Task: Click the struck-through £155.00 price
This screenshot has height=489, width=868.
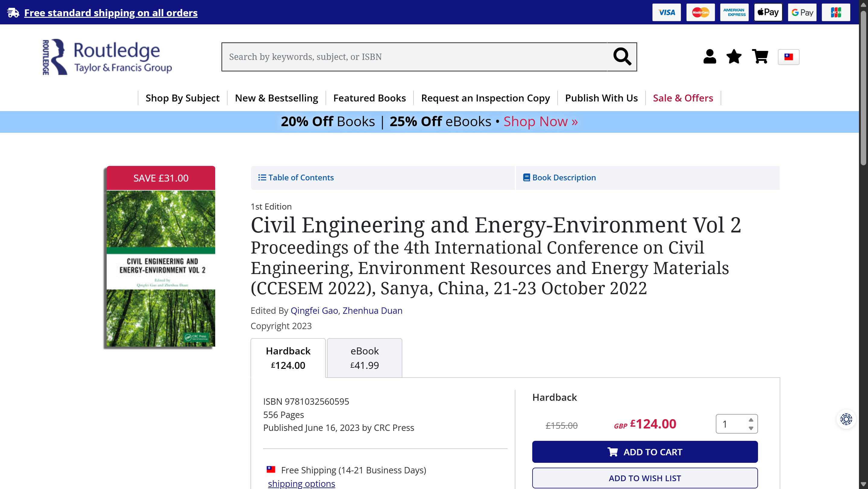Action: 561,425
